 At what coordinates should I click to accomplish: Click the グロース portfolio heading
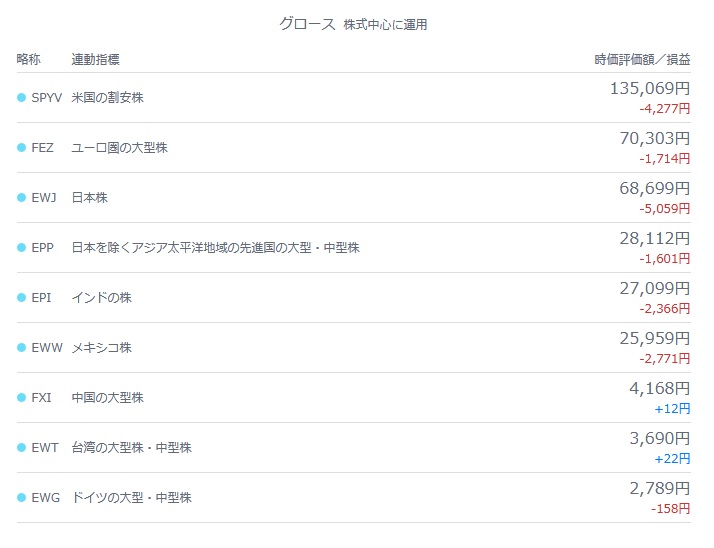(307, 24)
